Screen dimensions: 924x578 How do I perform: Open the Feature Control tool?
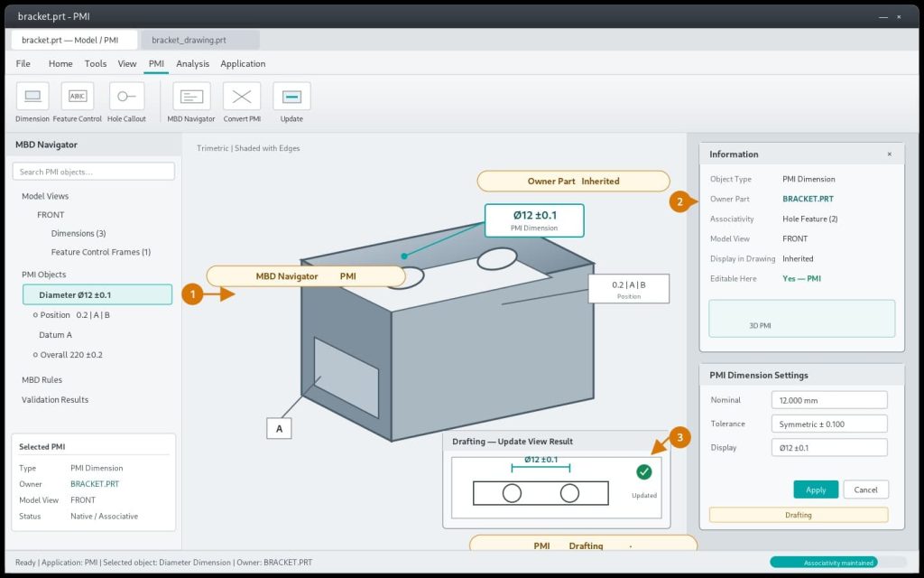click(78, 96)
